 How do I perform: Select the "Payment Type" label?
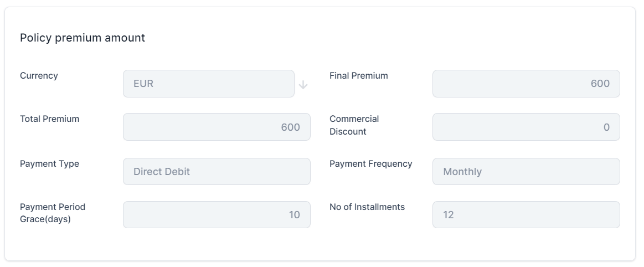click(49, 163)
